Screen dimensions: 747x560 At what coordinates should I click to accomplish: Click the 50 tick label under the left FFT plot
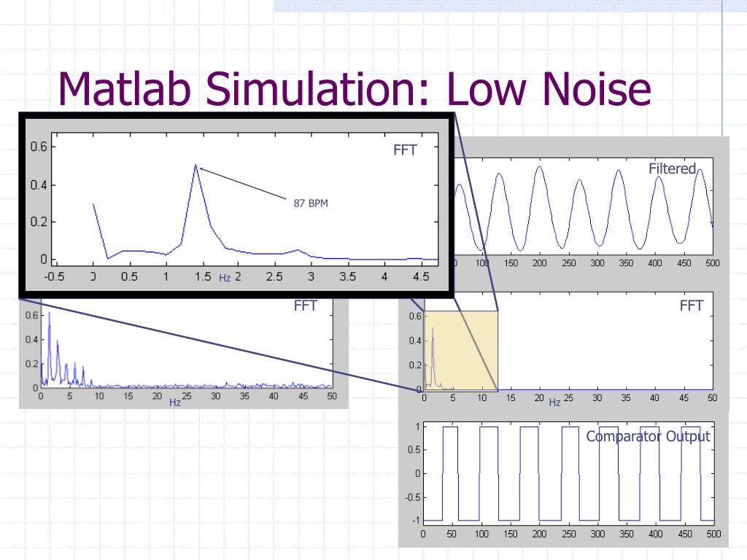[x=332, y=396]
